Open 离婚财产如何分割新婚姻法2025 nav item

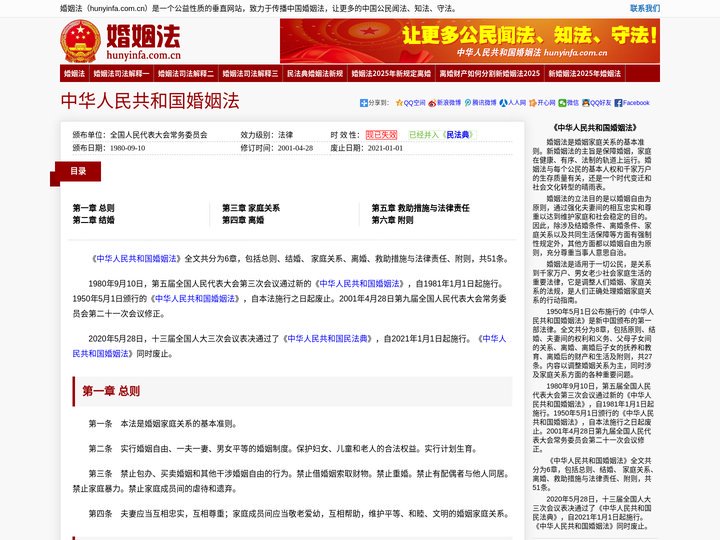pos(489,73)
